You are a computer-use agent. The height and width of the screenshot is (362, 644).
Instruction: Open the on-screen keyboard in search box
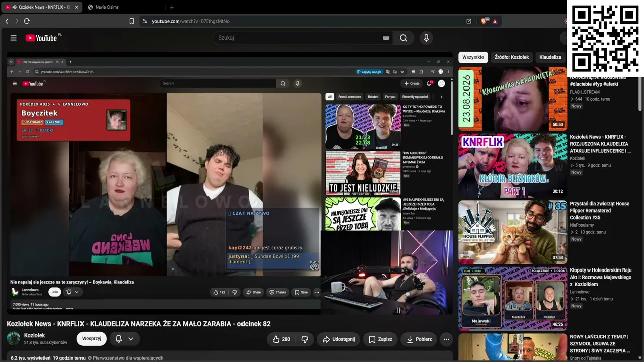click(x=386, y=38)
